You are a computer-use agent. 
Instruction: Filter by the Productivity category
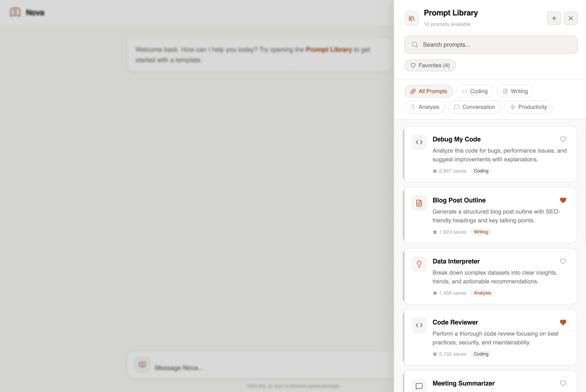click(528, 107)
